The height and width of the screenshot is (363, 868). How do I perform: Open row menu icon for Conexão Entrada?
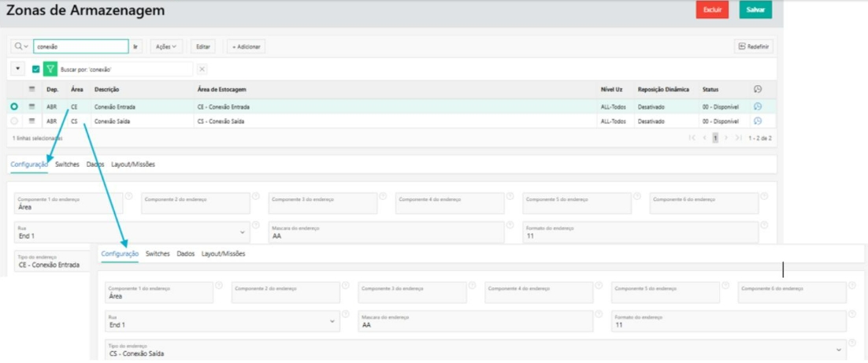point(32,106)
